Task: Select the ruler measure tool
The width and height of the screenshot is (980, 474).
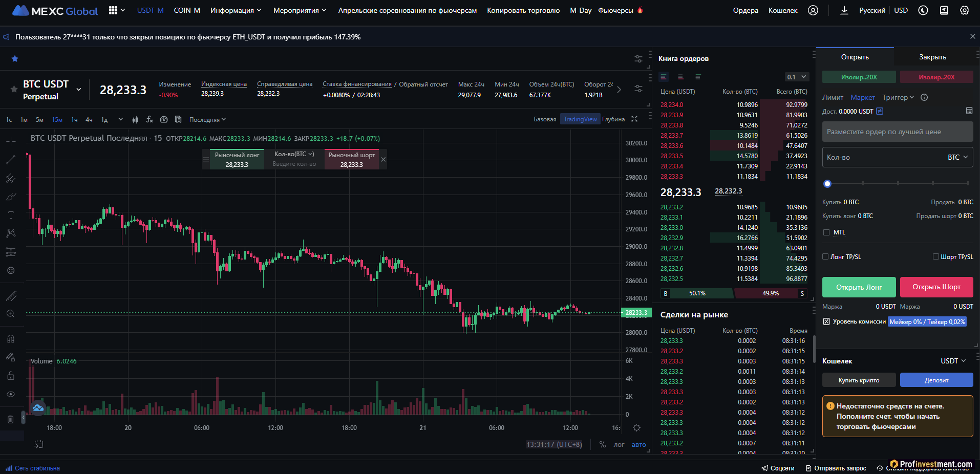Action: click(11, 296)
